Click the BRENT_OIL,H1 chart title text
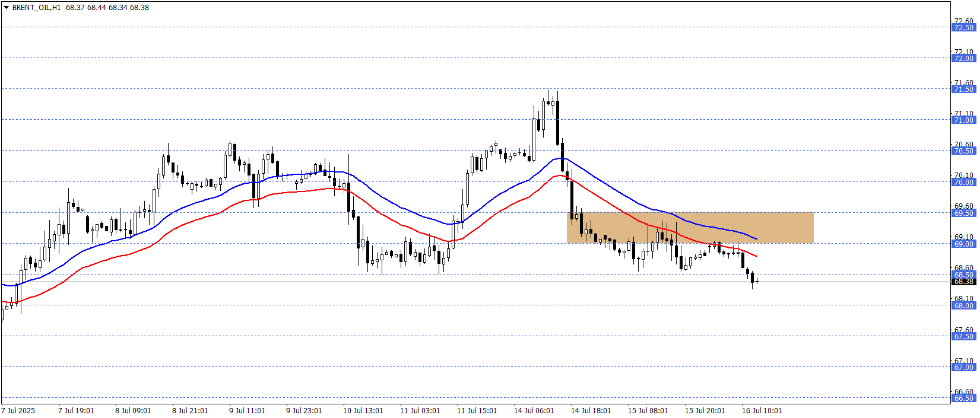The height and width of the screenshot is (418, 980). coord(36,8)
